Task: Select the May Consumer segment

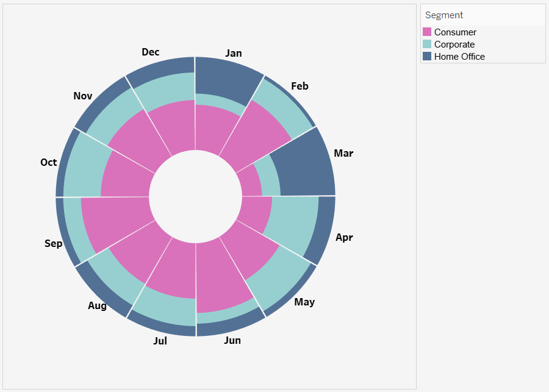Action: coord(250,250)
